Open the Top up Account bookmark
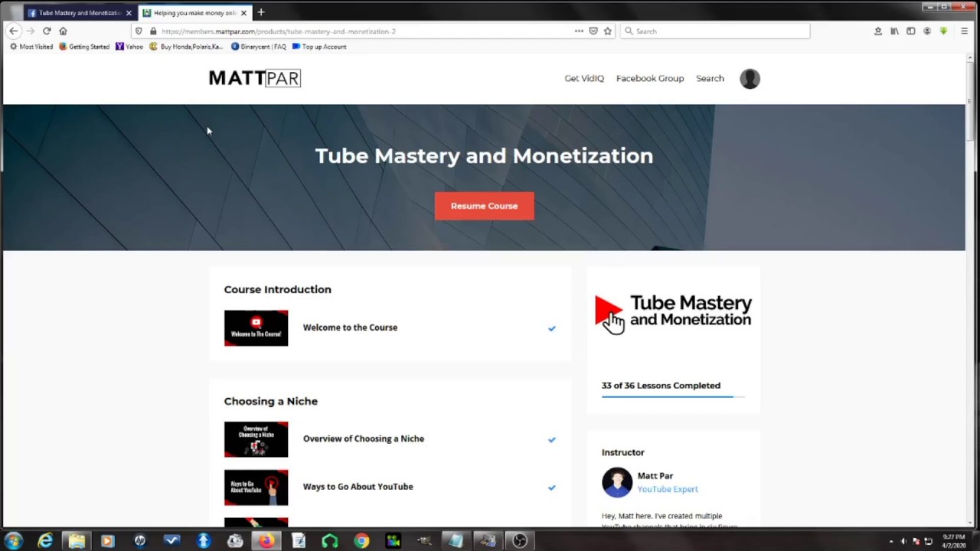This screenshot has width=980, height=551. coord(319,47)
